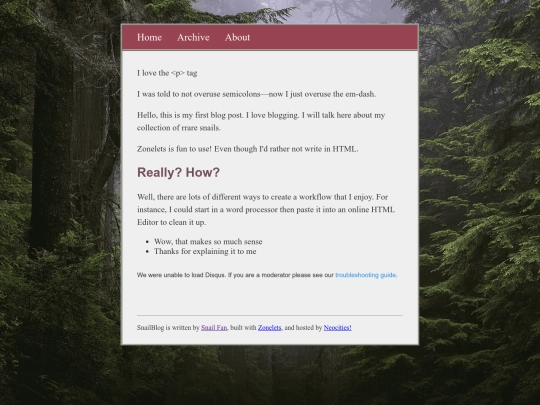Open the Home navigation link
The height and width of the screenshot is (405, 540).
pos(149,37)
